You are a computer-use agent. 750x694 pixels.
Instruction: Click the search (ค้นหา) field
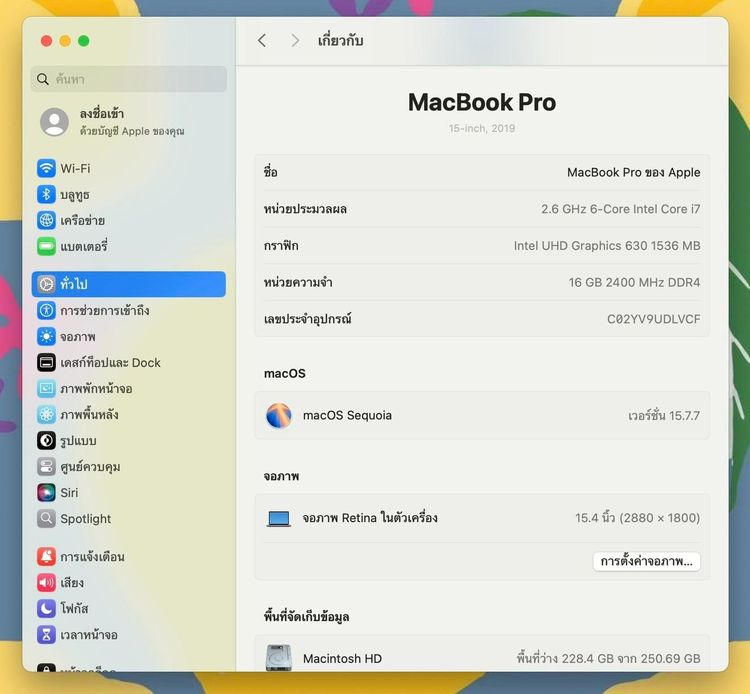[129, 79]
